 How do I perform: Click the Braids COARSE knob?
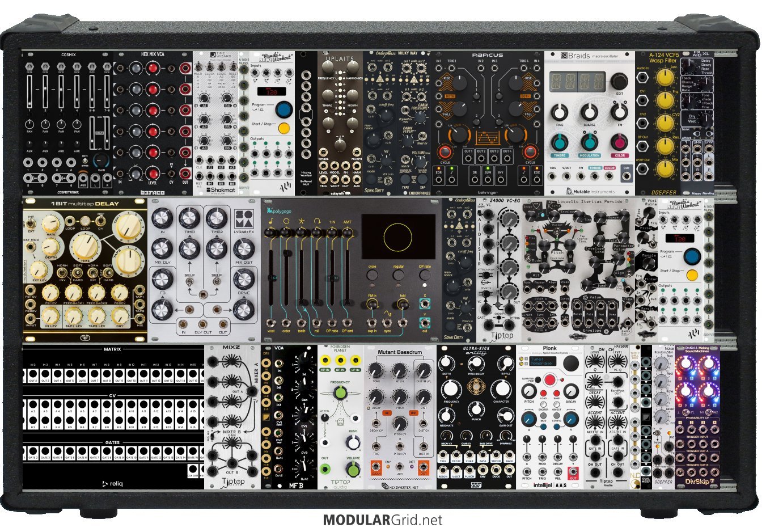590,111
